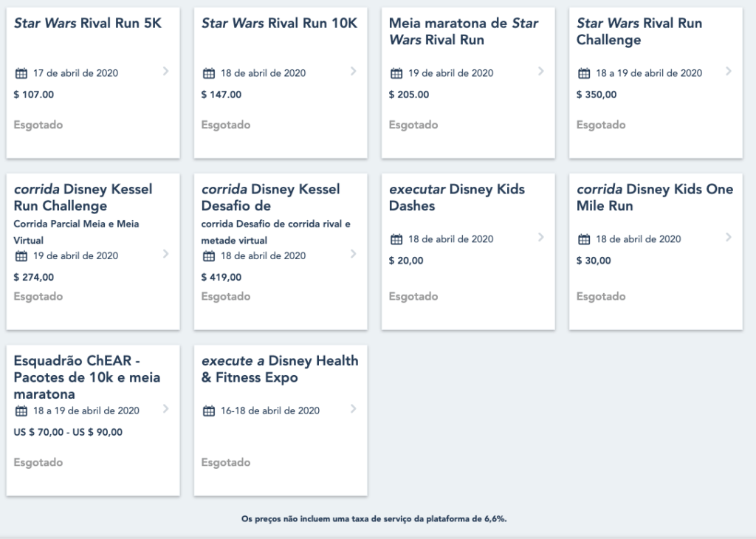This screenshot has width=756, height=539.
Task: Expand Disney Health & Fitness Expo chevron
Action: pos(354,409)
